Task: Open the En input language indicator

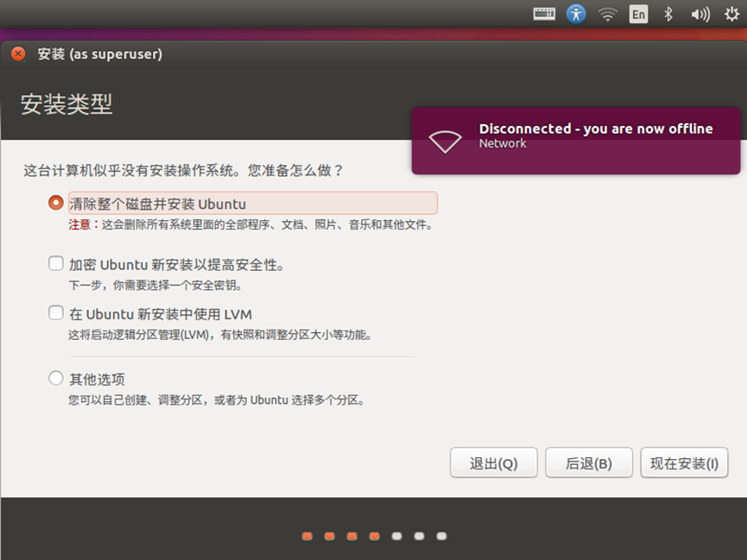Action: [638, 15]
